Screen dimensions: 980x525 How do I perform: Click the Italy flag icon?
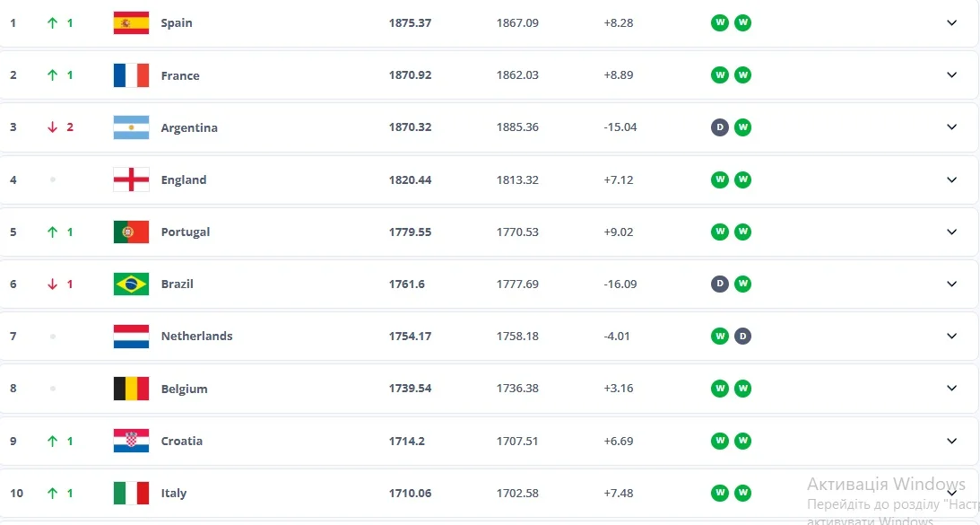pyautogui.click(x=131, y=493)
